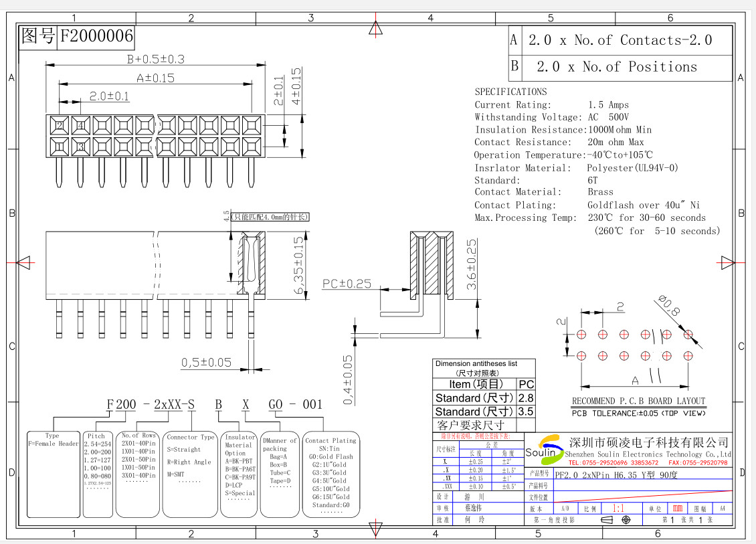Click the SPECIFICATIONS heading
Viewport: 756px width, 544px height.
tap(510, 92)
